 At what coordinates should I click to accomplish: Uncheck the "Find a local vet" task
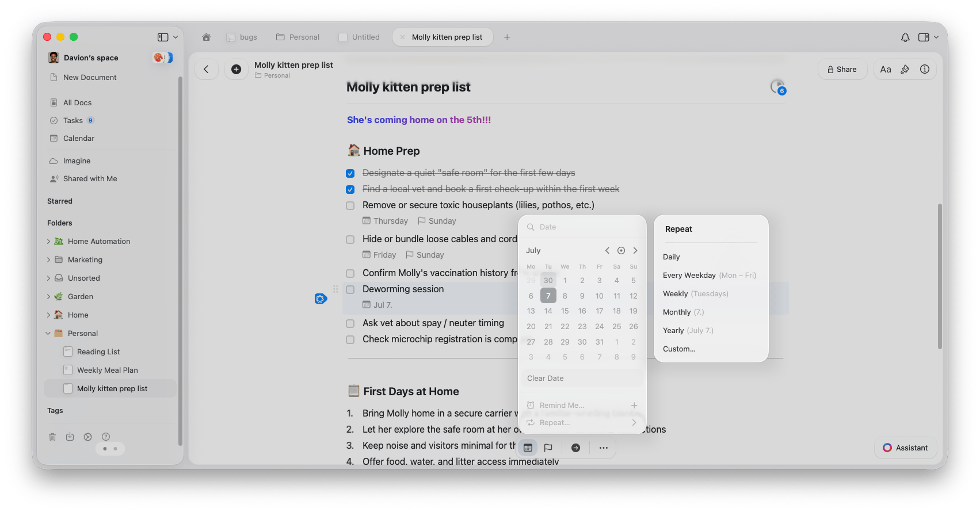pos(350,189)
